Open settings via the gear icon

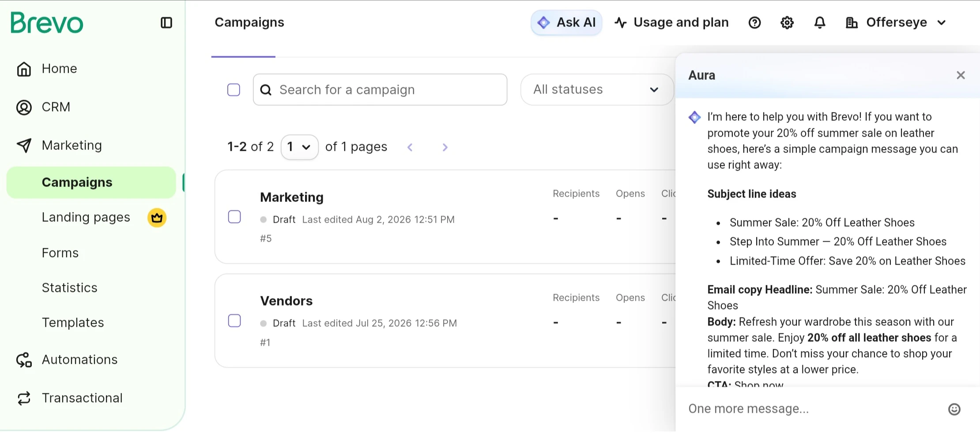(787, 22)
